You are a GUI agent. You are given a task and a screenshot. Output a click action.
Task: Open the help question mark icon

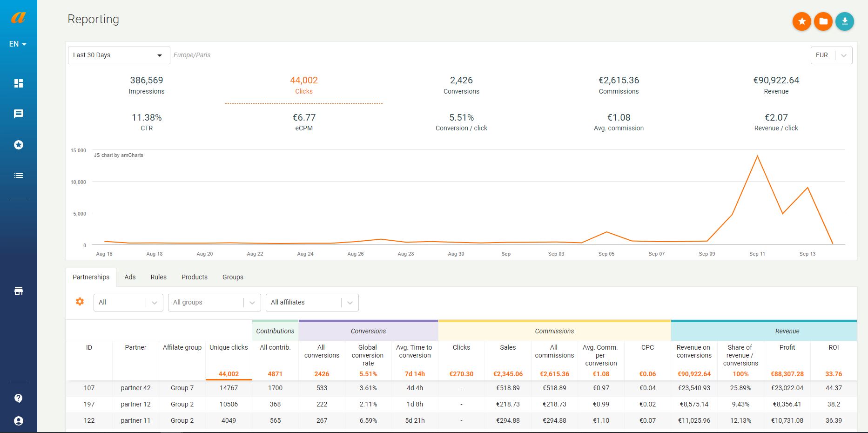[19, 398]
